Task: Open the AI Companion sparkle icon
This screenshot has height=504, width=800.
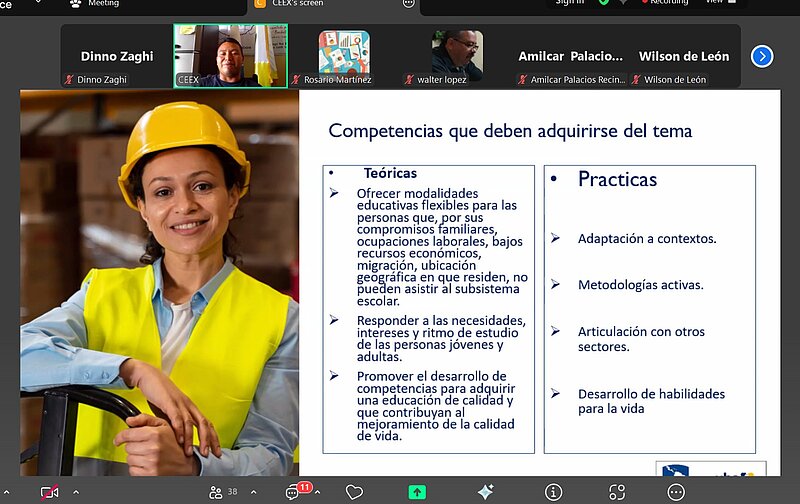Action: [485, 492]
